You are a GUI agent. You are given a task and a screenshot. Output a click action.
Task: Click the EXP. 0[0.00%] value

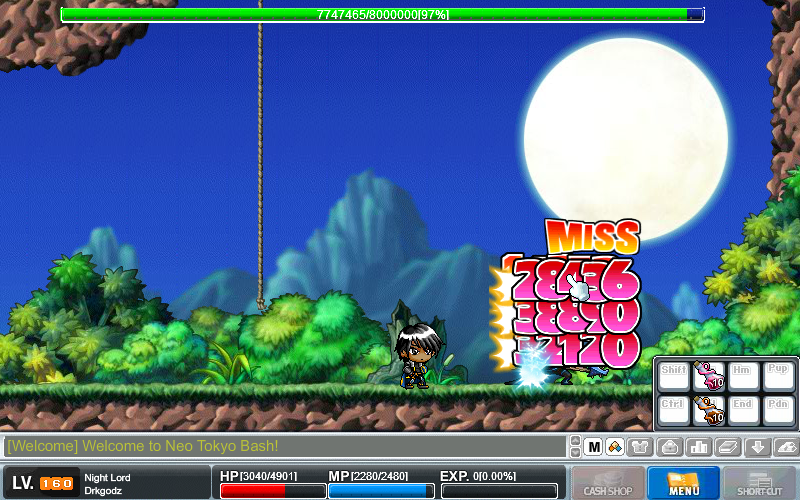coord(478,476)
